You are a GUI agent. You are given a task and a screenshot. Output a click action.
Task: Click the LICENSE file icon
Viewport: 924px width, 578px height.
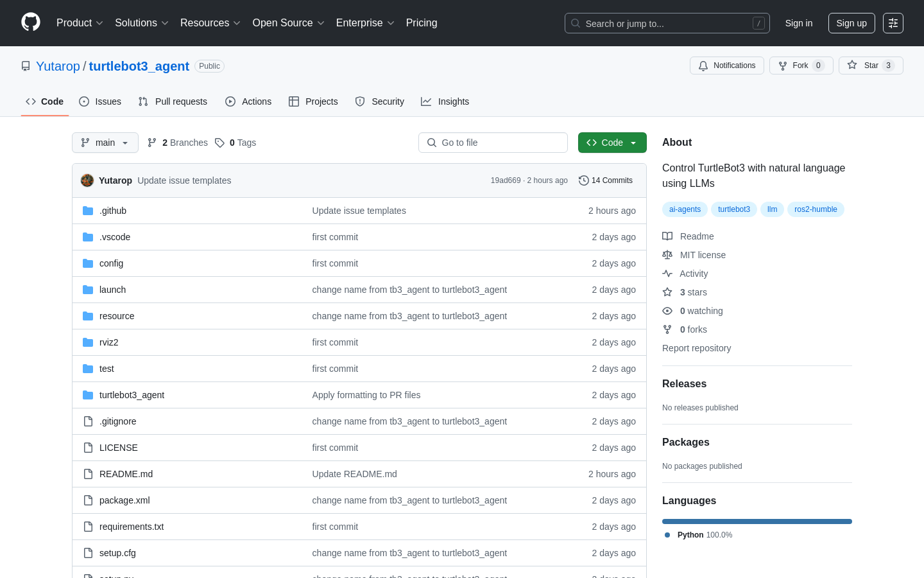pos(88,448)
